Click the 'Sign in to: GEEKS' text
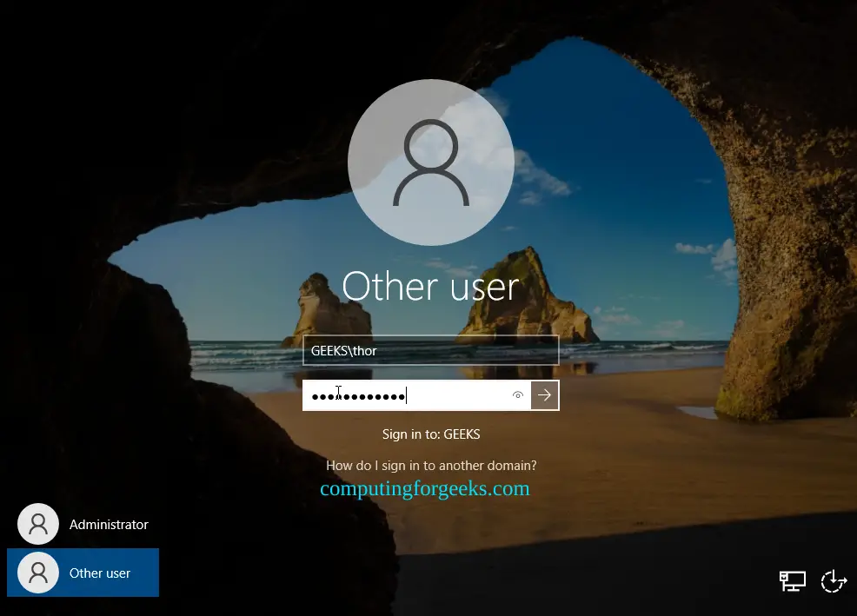The height and width of the screenshot is (616, 857). (431, 434)
